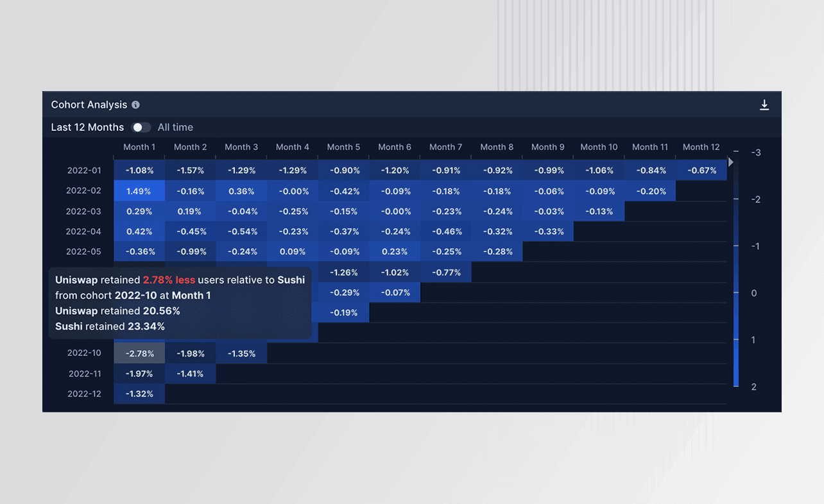Image resolution: width=824 pixels, height=504 pixels.
Task: Click the Month 5 column header
Action: [343, 147]
